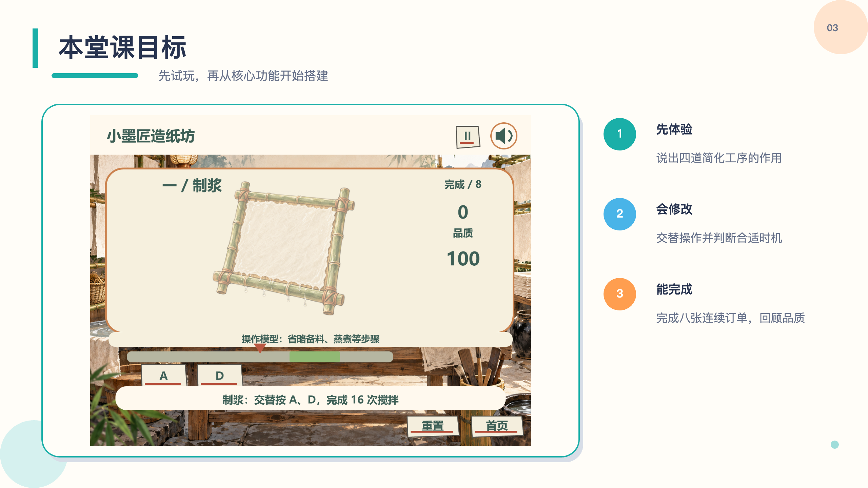Click the 品质 label

click(463, 233)
